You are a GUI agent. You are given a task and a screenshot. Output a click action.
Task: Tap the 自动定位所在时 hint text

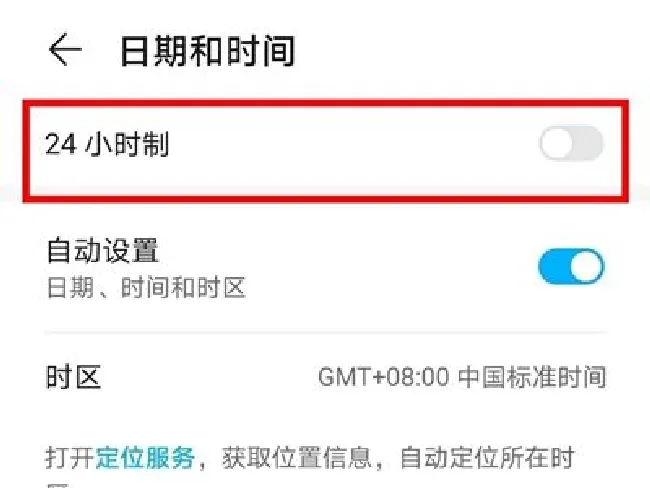pyautogui.click(x=487, y=458)
